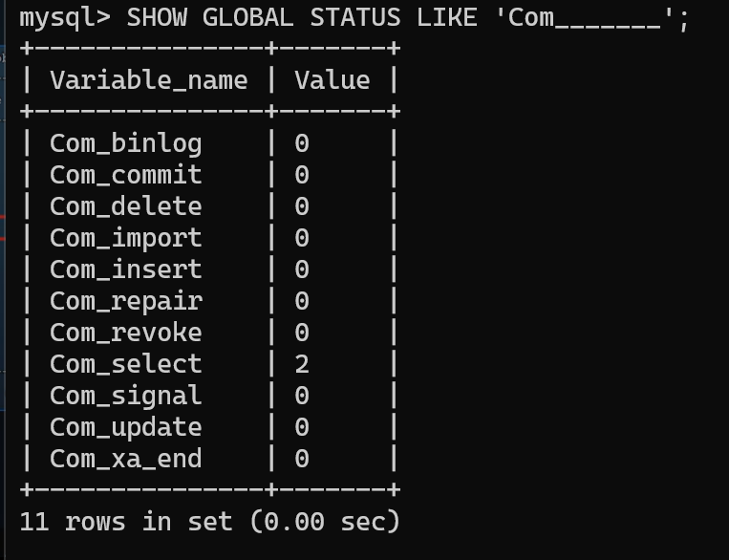Select the Com_commit variable name
This screenshot has height=560, width=729.
[x=125, y=175]
